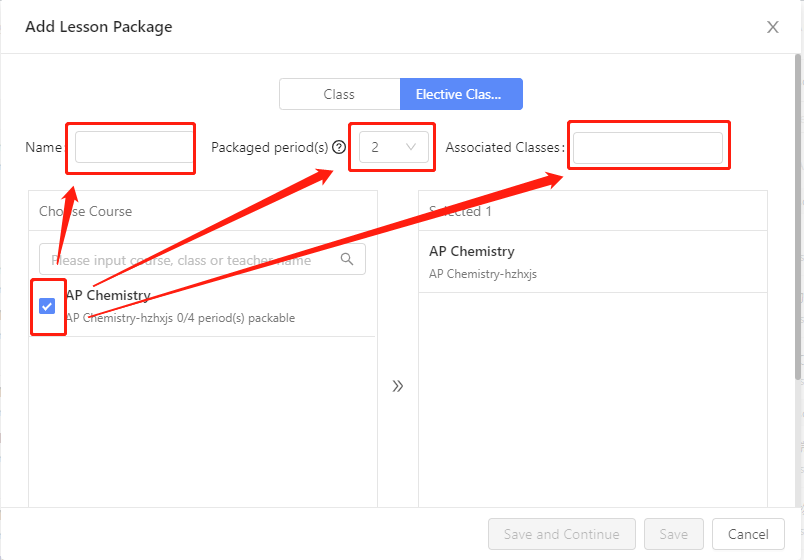Click the course search magnifier icon

[x=347, y=260]
